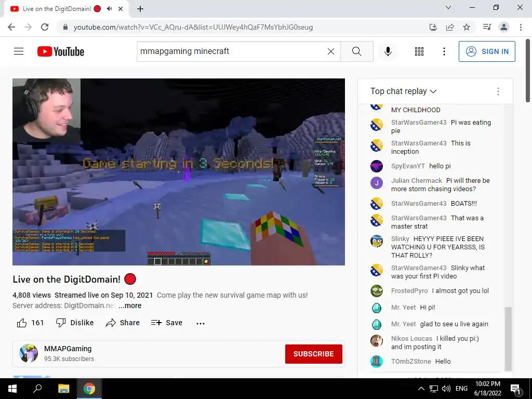This screenshot has width=532, height=399.
Task: Open the YouTube apps grid
Action: click(419, 51)
